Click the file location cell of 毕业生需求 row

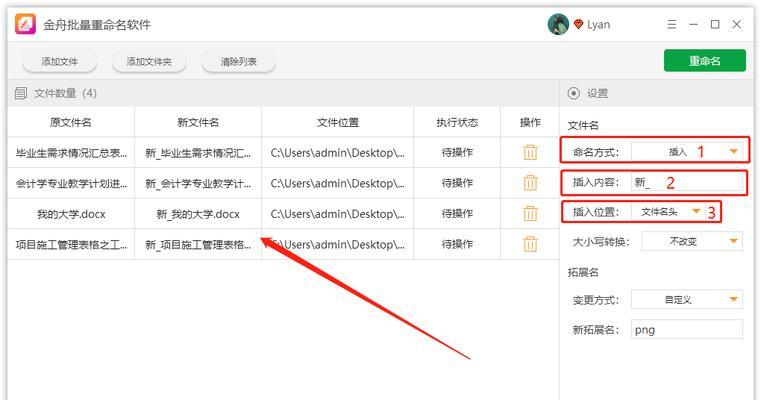(337, 152)
